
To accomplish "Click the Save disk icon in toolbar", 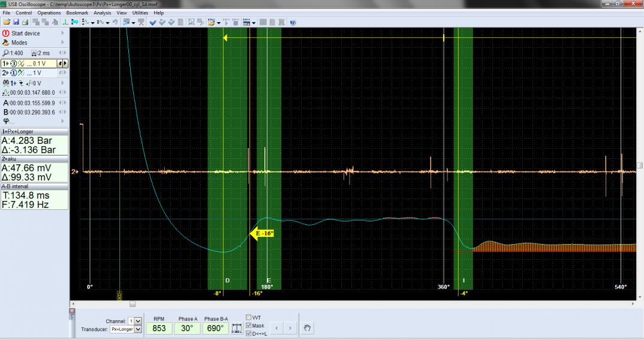I will (x=16, y=22).
